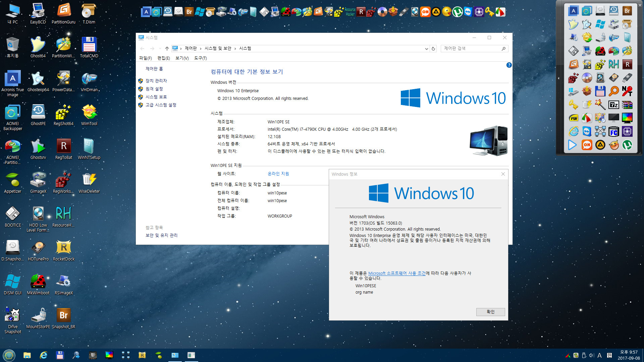This screenshot has height=362, width=644.
Task: Click RH icon in side dock panel
Action: point(613,64)
